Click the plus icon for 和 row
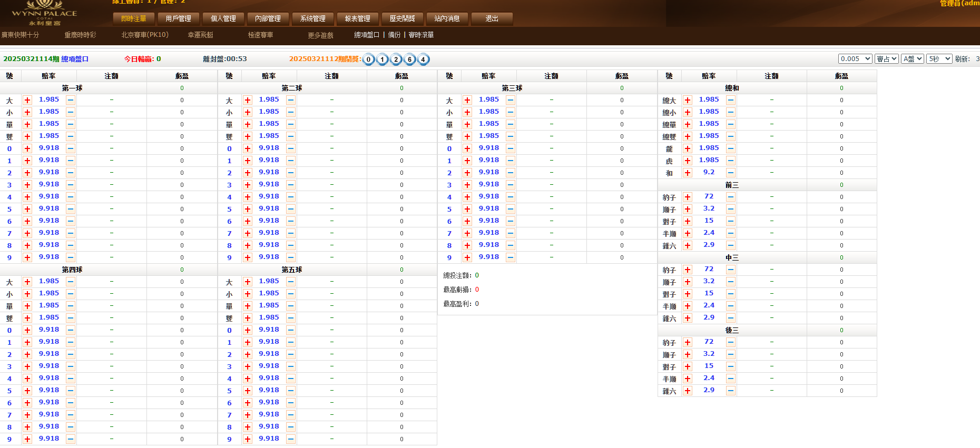This screenshot has width=980, height=448. click(687, 173)
